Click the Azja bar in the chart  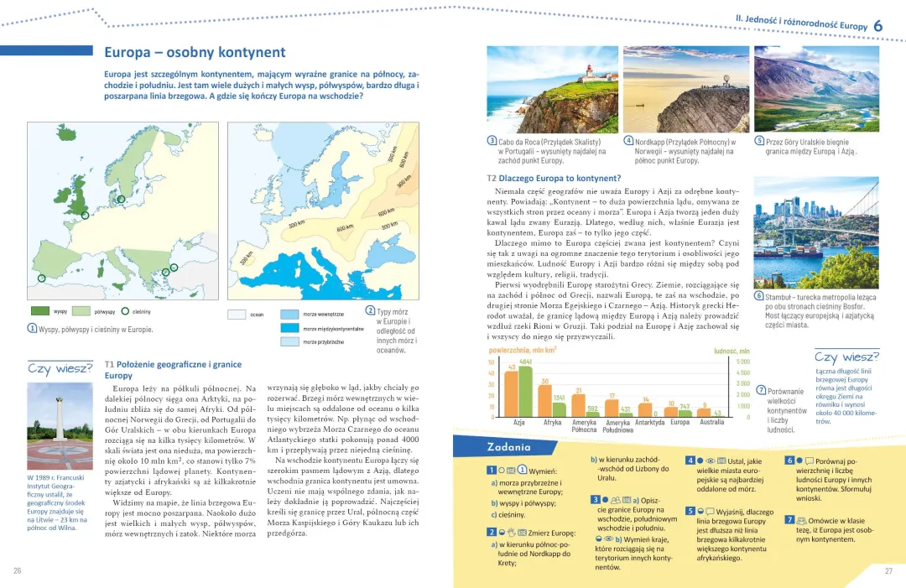tap(519, 391)
